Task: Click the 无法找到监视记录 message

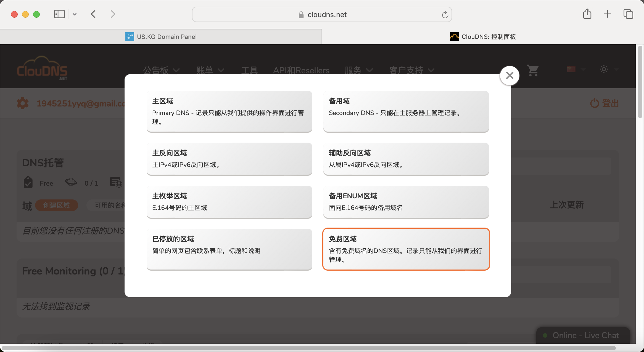Action: [x=56, y=306]
